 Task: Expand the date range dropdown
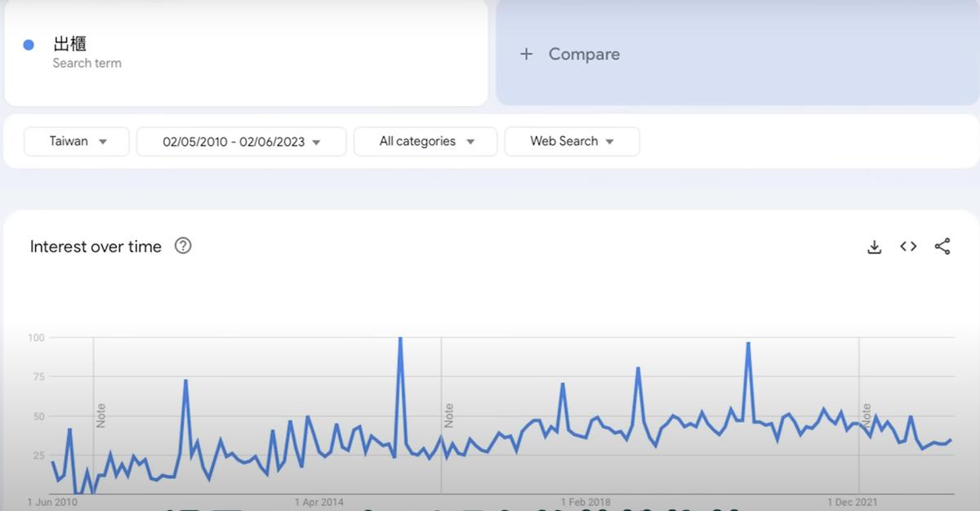(x=241, y=141)
